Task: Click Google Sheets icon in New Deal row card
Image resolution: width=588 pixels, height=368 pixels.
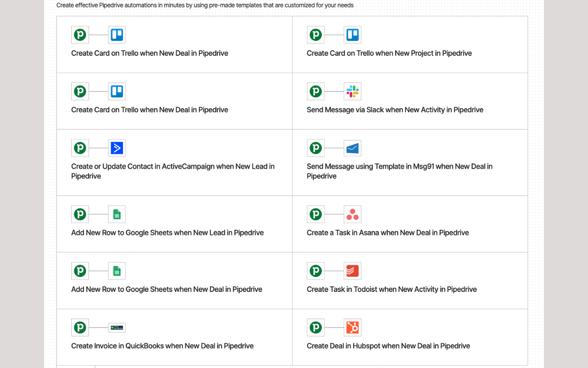Action: pos(117,271)
